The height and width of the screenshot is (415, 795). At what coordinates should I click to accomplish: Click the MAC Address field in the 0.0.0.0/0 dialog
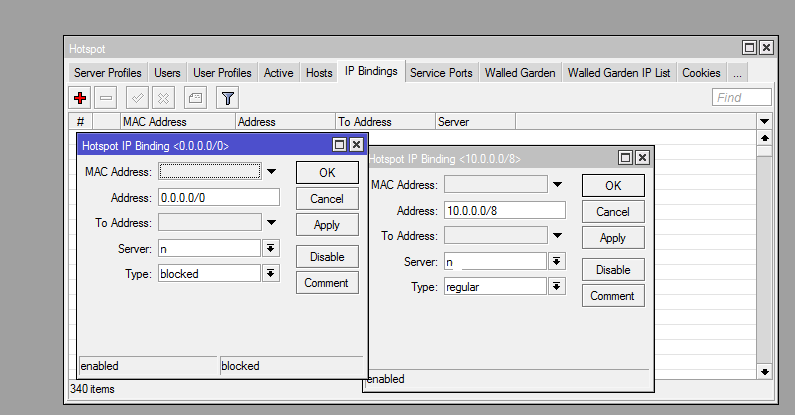pyautogui.click(x=210, y=171)
